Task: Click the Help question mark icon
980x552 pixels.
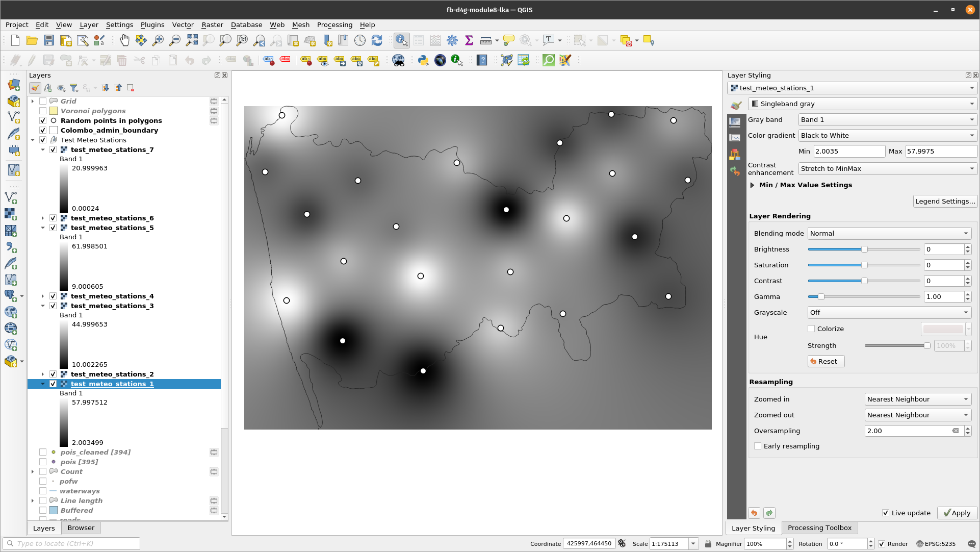Action: pos(482,60)
